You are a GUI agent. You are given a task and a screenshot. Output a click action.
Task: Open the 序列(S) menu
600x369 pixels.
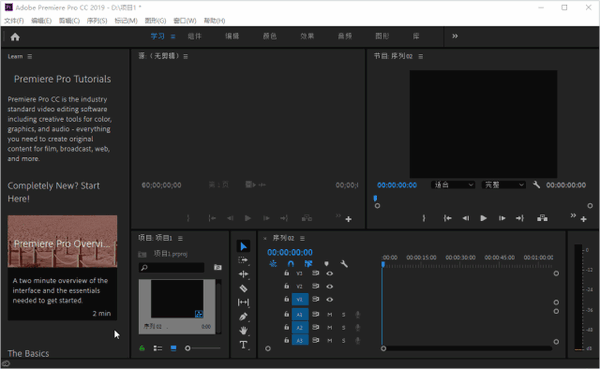coord(97,21)
